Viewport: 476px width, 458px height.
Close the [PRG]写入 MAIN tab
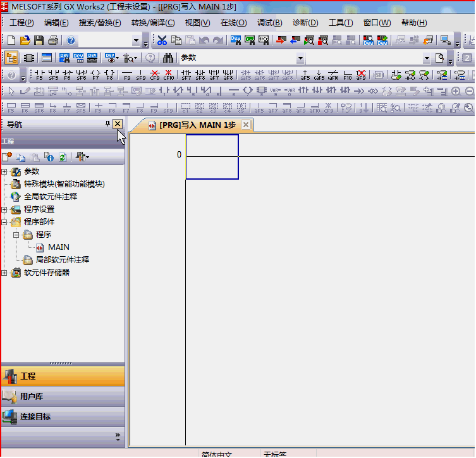point(246,125)
